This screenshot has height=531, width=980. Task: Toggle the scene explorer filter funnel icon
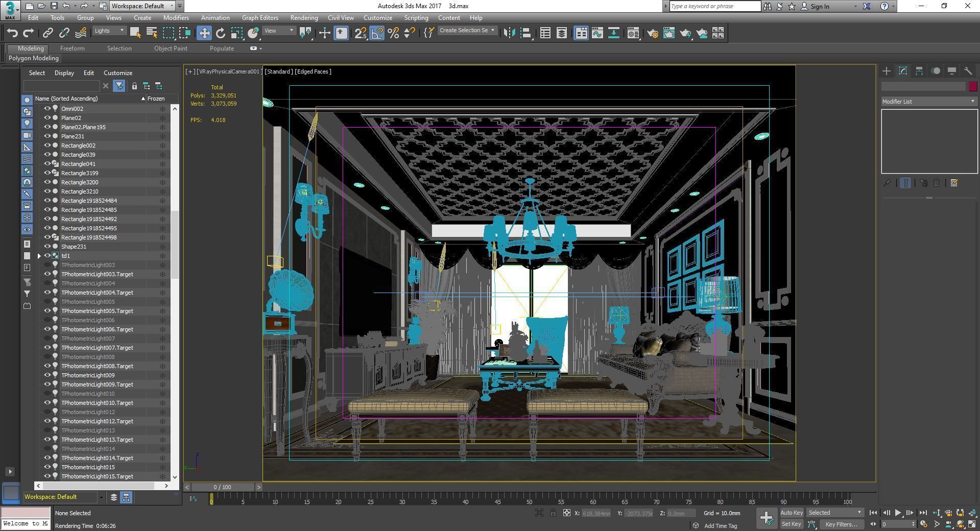click(x=119, y=86)
